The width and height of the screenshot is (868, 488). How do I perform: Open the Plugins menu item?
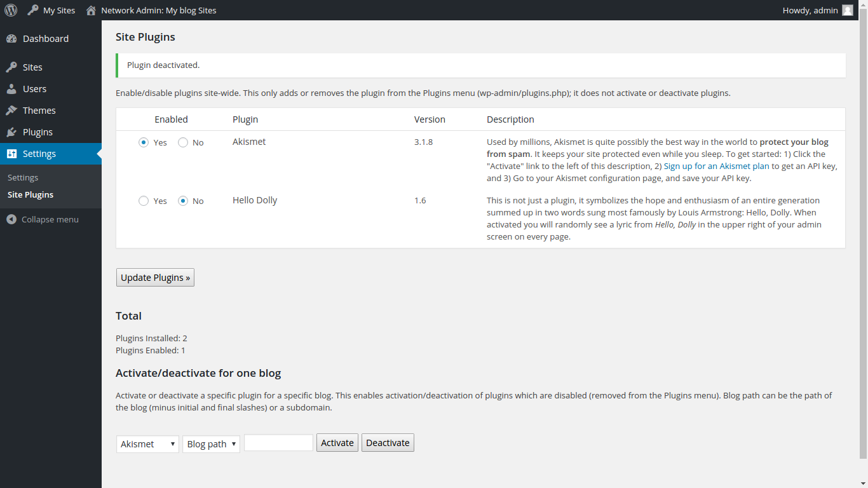click(51, 132)
